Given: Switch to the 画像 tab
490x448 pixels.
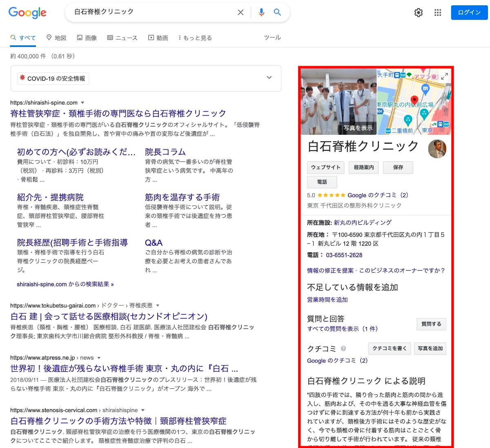Looking at the screenshot, I should [x=87, y=38].
